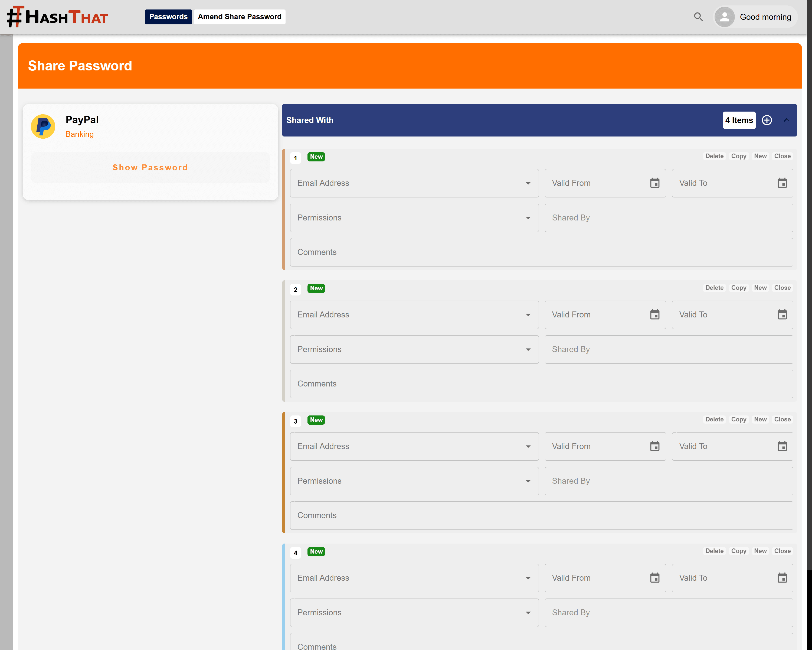Open Valid From calendar in item 1

[x=654, y=183]
